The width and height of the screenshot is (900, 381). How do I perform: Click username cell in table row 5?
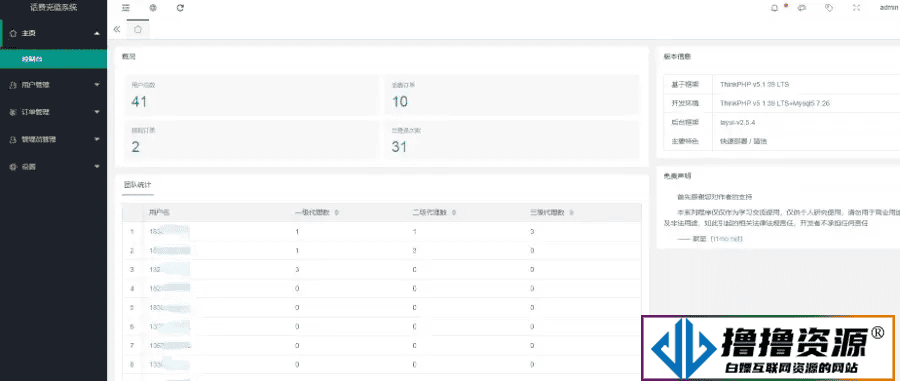pyautogui.click(x=216, y=308)
